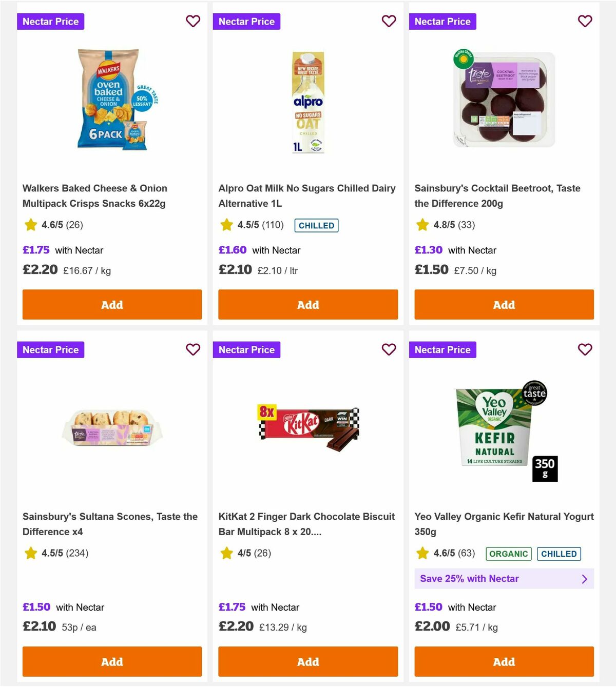
Task: Favourite the Walkers Baked Crisps product
Action: coord(193,21)
